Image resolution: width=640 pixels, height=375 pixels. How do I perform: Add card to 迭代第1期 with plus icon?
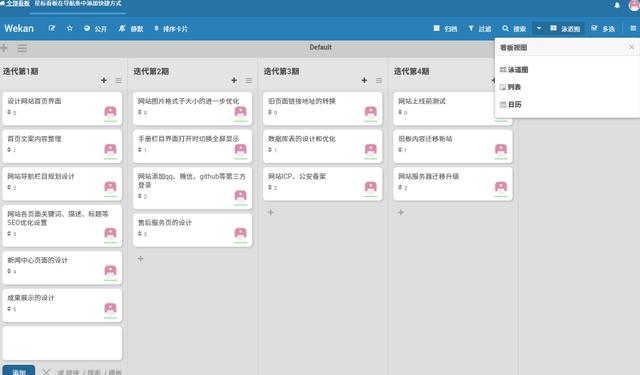pyautogui.click(x=104, y=80)
